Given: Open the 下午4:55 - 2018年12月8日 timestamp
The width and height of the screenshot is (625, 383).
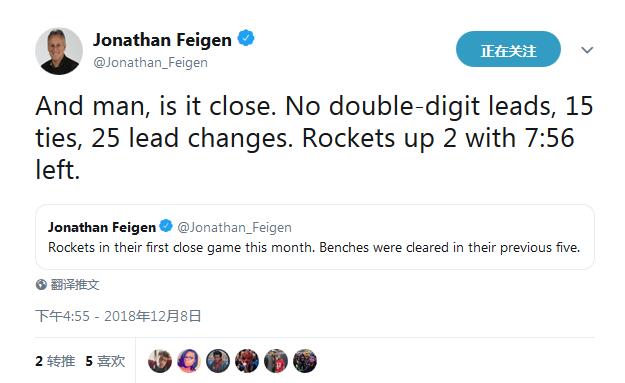Looking at the screenshot, I should pyautogui.click(x=118, y=316).
